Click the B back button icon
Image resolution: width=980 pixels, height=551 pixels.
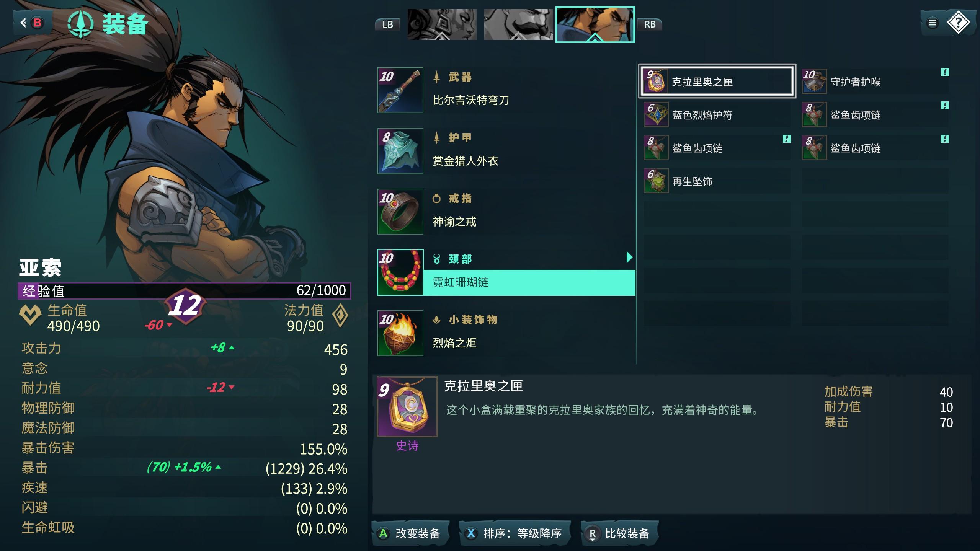coord(37,23)
